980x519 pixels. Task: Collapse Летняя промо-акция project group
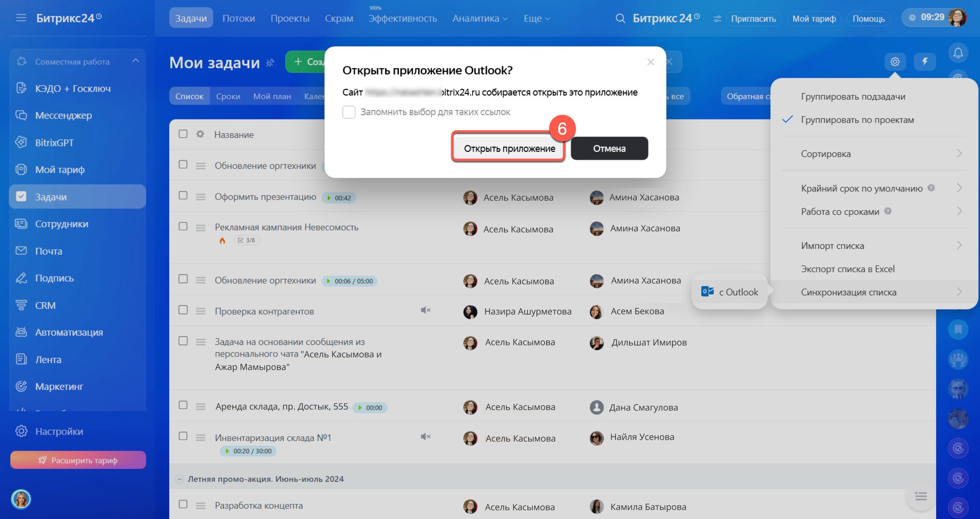179,479
